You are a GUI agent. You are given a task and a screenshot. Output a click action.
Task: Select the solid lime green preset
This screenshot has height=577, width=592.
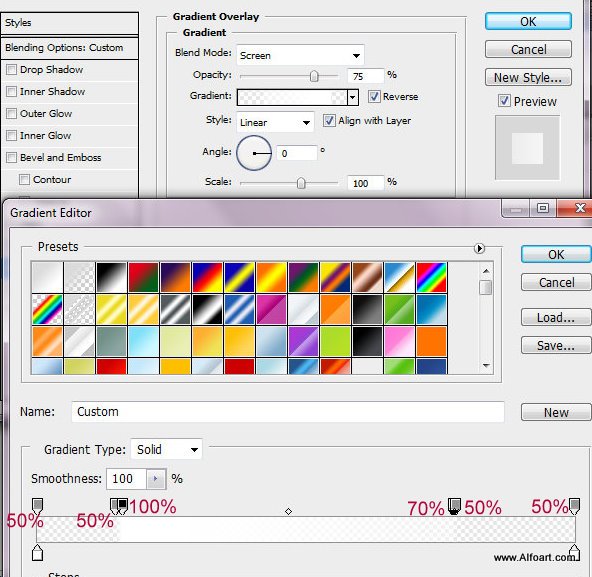(x=335, y=342)
